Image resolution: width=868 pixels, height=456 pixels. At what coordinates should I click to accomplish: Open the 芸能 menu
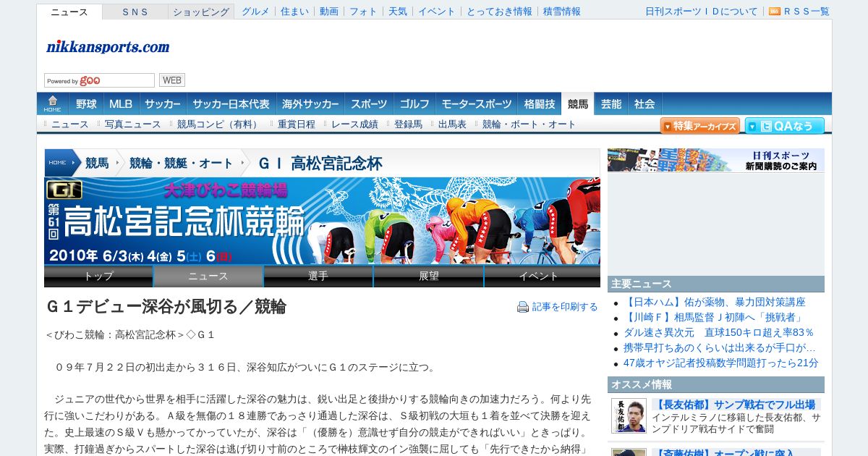tap(611, 104)
